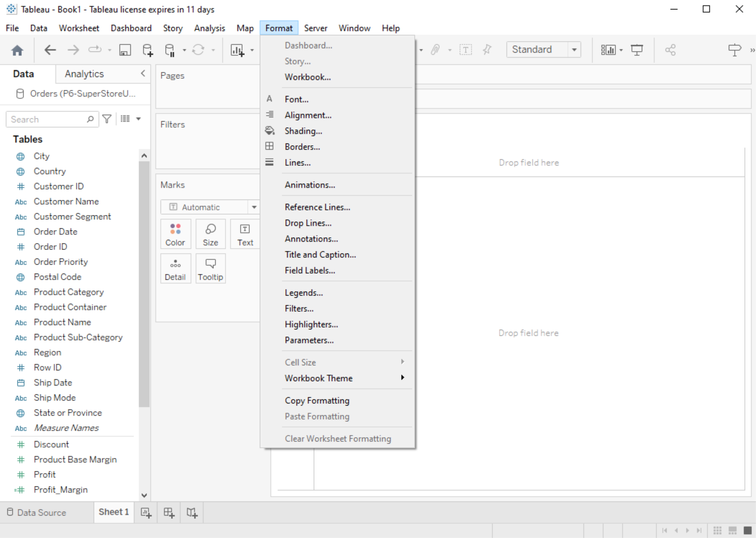Viewport: 756px width, 538px height.
Task: Click the paperclip Group Members icon
Action: [435, 50]
